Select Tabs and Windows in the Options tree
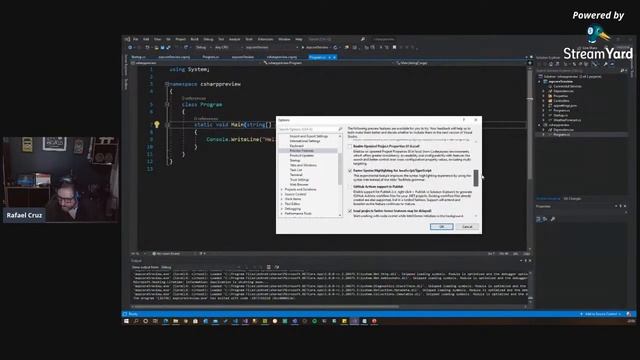This screenshot has width=640, height=360. tap(303, 165)
